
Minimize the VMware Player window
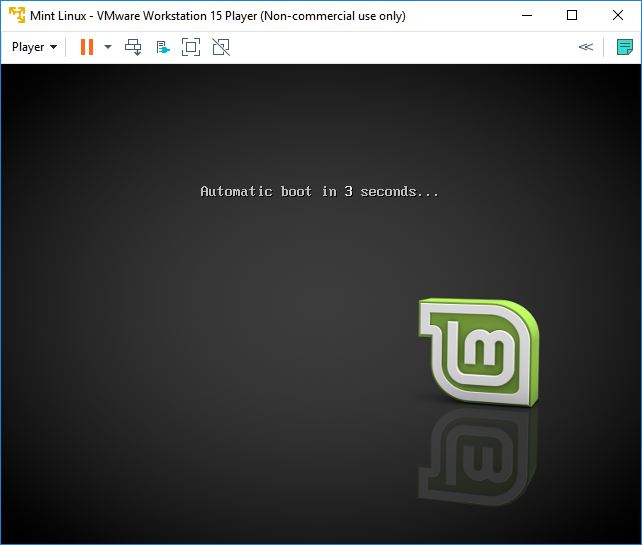pyautogui.click(x=527, y=16)
